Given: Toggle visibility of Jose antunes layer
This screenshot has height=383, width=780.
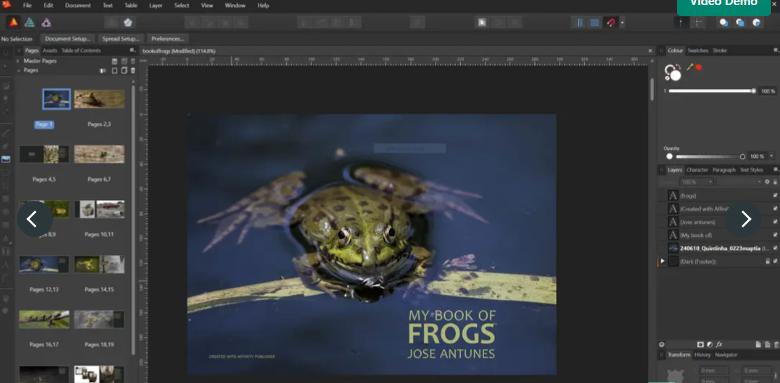Looking at the screenshot, I should (x=775, y=222).
